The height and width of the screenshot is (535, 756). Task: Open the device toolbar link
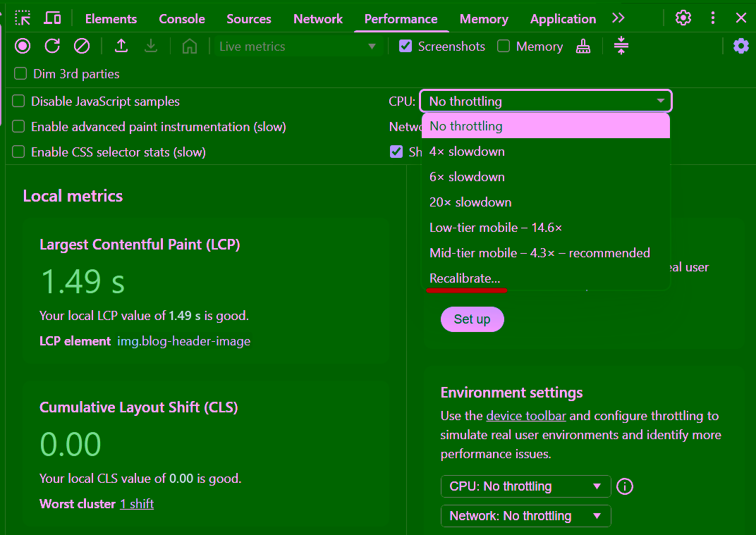[525, 416]
